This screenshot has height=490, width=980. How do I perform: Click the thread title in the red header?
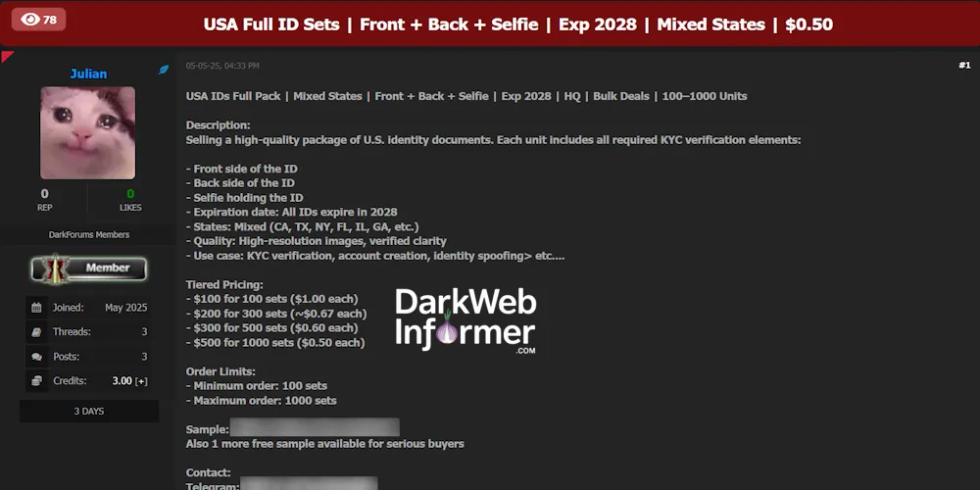[518, 24]
